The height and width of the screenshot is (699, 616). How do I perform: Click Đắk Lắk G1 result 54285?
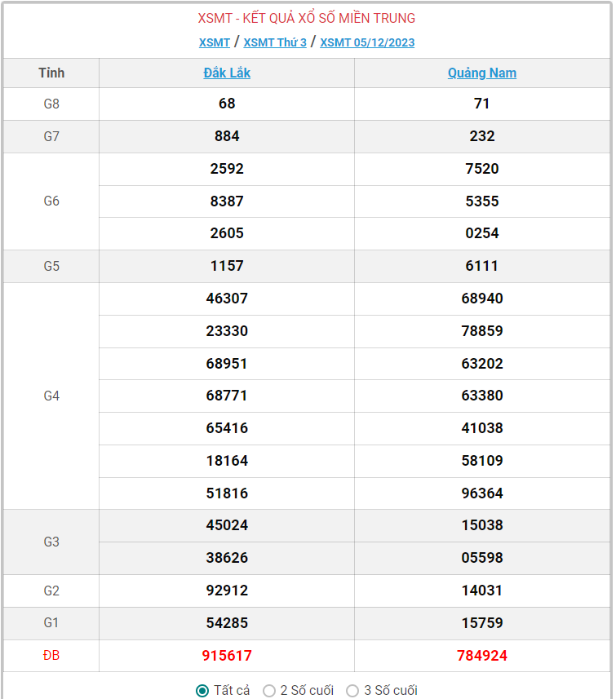pos(227,623)
